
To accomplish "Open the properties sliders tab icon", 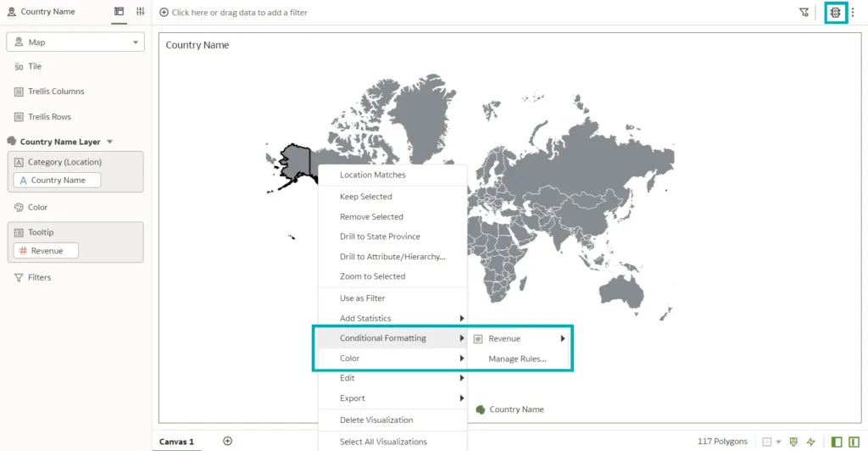I will coord(140,12).
